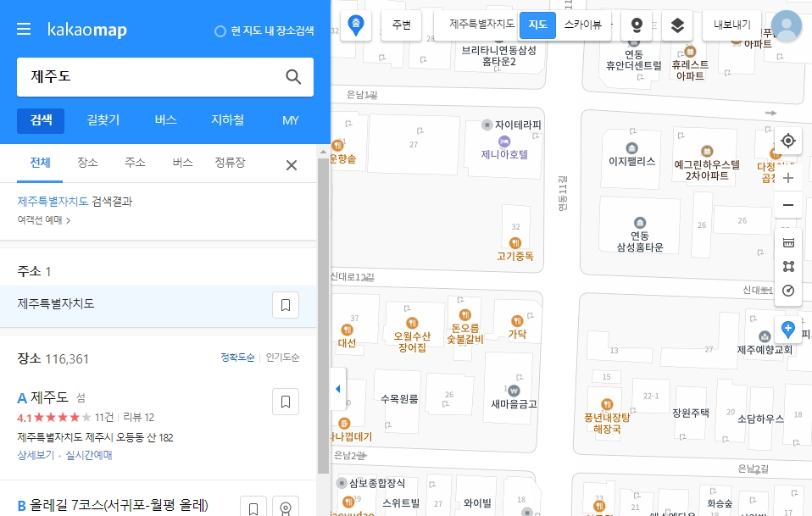Screen dimensions: 812x516
Task: Click the search magnifier icon
Action: (293, 77)
